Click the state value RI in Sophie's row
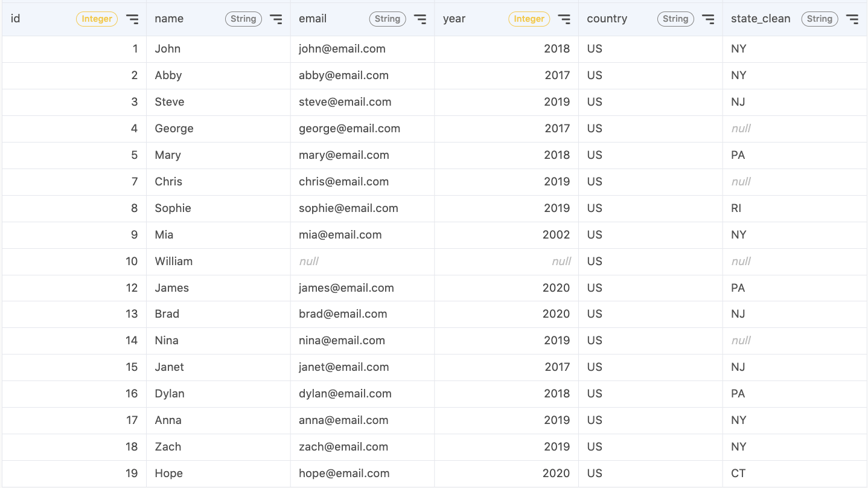Screen dimensions: 868x488 coord(736,208)
